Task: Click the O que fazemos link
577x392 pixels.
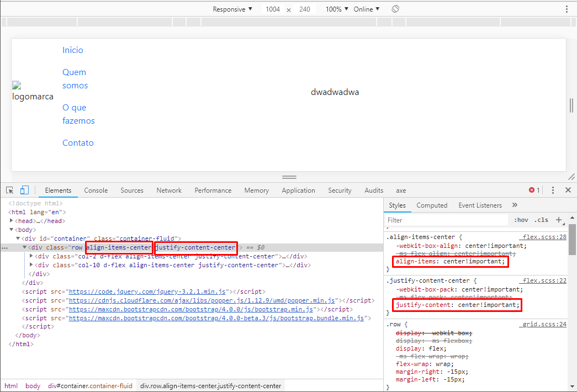Action: [78, 114]
